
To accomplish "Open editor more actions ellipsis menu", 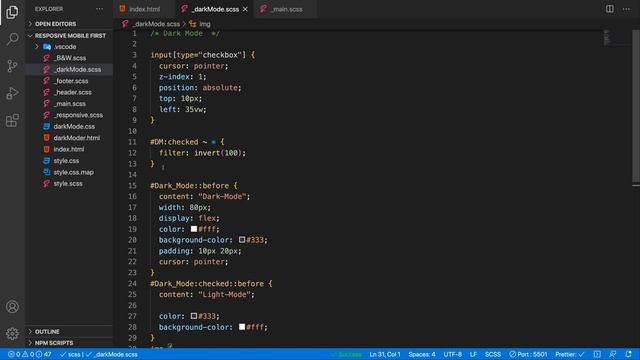I will pyautogui.click(x=626, y=9).
